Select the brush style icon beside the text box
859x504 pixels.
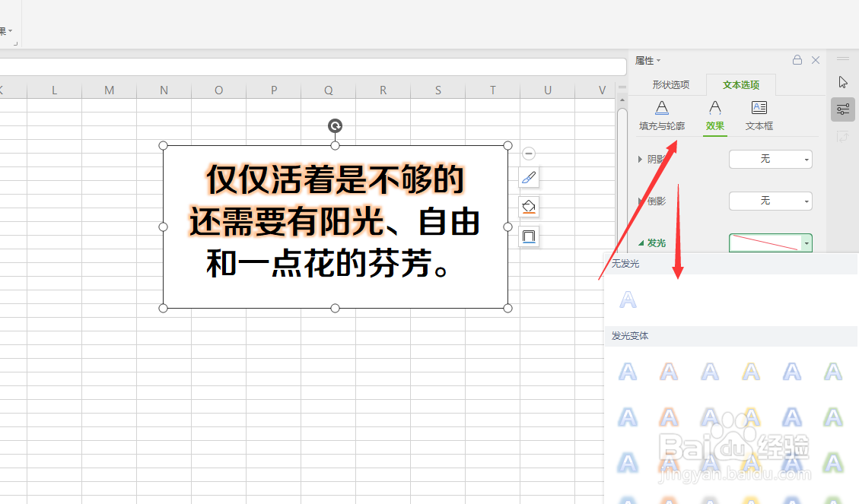pyautogui.click(x=529, y=177)
